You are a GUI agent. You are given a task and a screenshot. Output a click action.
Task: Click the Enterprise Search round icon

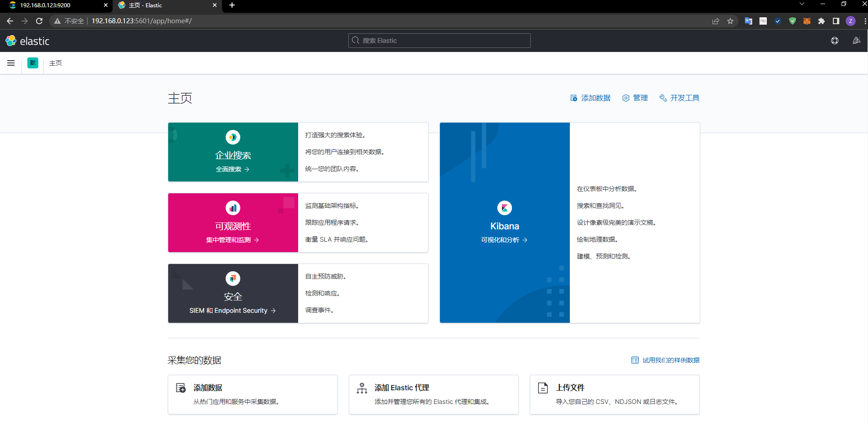coord(233,137)
